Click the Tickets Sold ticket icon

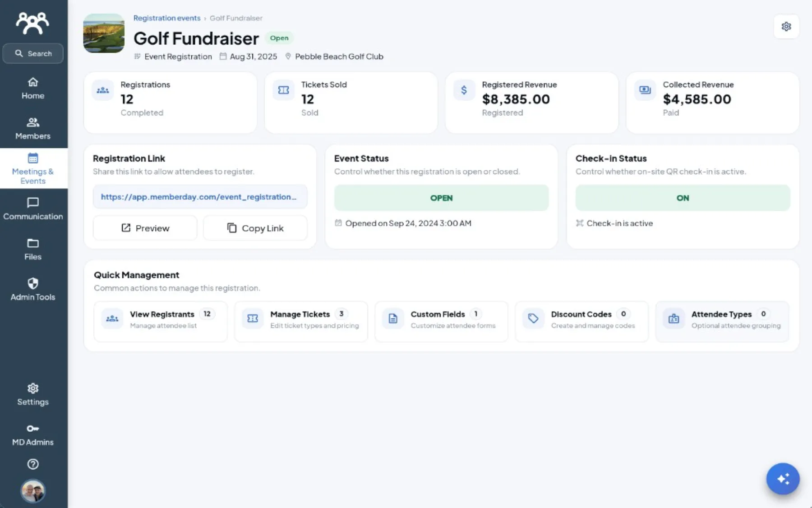coord(284,90)
